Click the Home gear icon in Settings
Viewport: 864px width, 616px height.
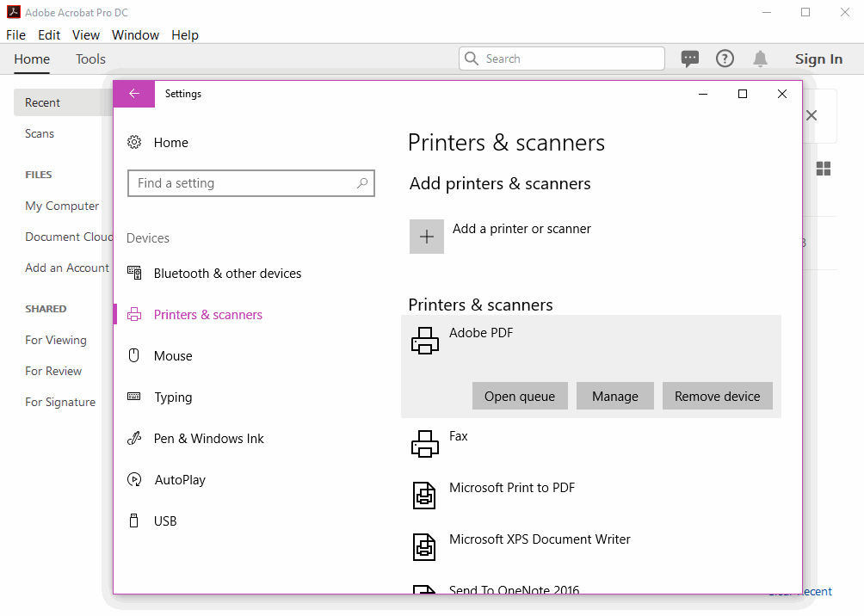coord(134,142)
